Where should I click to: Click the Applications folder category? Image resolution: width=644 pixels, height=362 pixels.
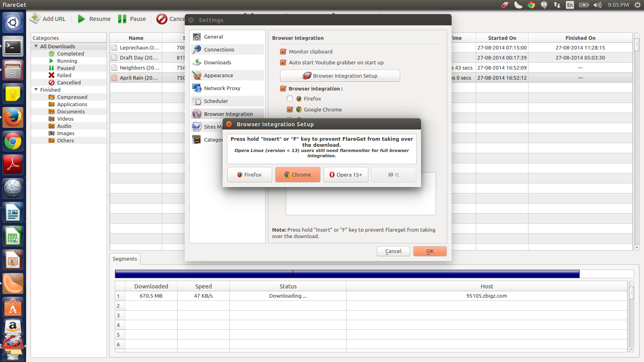72,104
